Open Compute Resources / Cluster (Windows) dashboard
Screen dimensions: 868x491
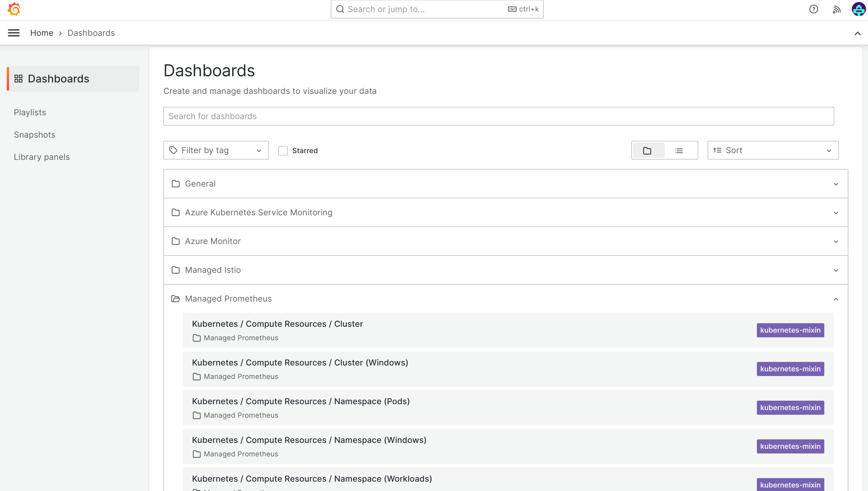[x=300, y=363]
